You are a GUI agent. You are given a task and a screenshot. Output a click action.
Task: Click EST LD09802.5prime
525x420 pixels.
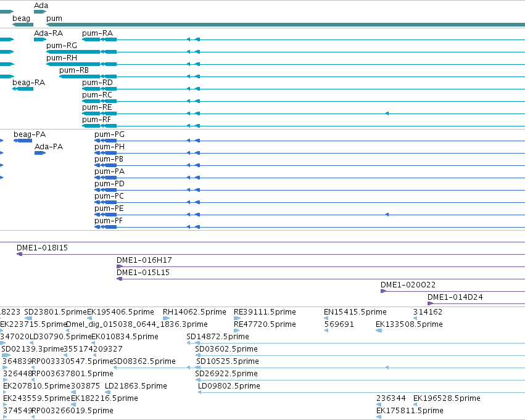229,387
